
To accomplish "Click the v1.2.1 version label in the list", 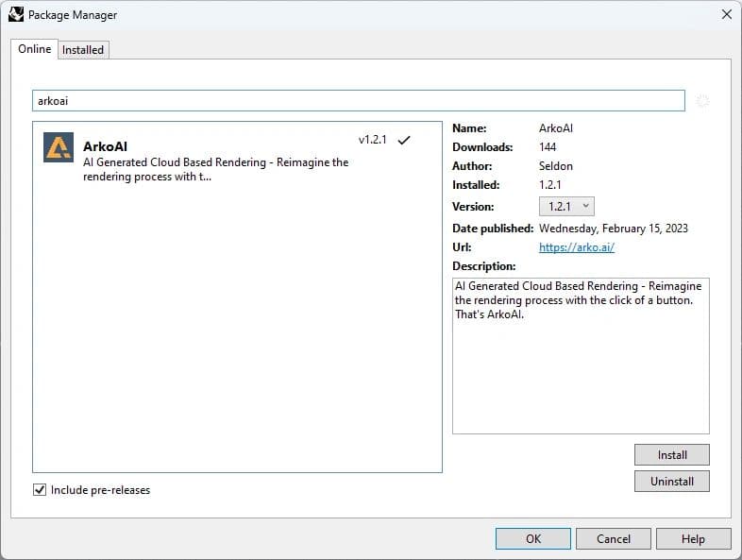I will click(x=373, y=140).
